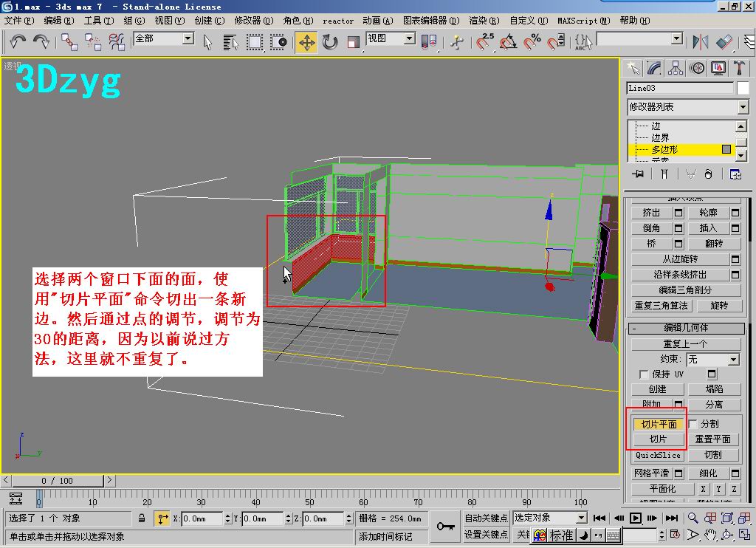Click the Mirror selected objects icon
Viewport: 756px width, 548px height.
[700, 42]
